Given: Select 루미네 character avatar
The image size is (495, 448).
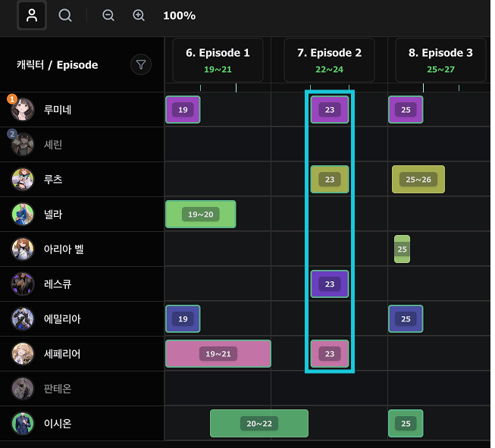Looking at the screenshot, I should click(23, 110).
